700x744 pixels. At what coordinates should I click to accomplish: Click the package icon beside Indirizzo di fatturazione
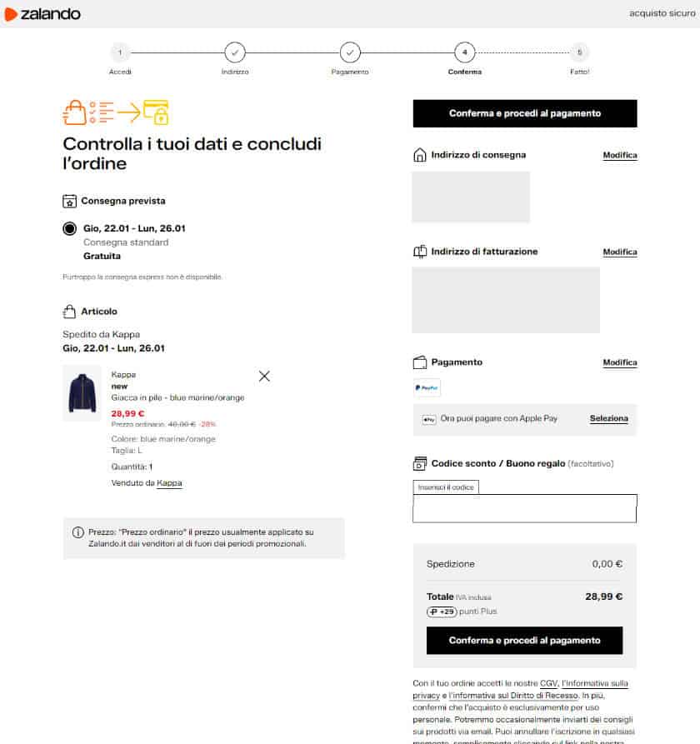click(x=419, y=251)
